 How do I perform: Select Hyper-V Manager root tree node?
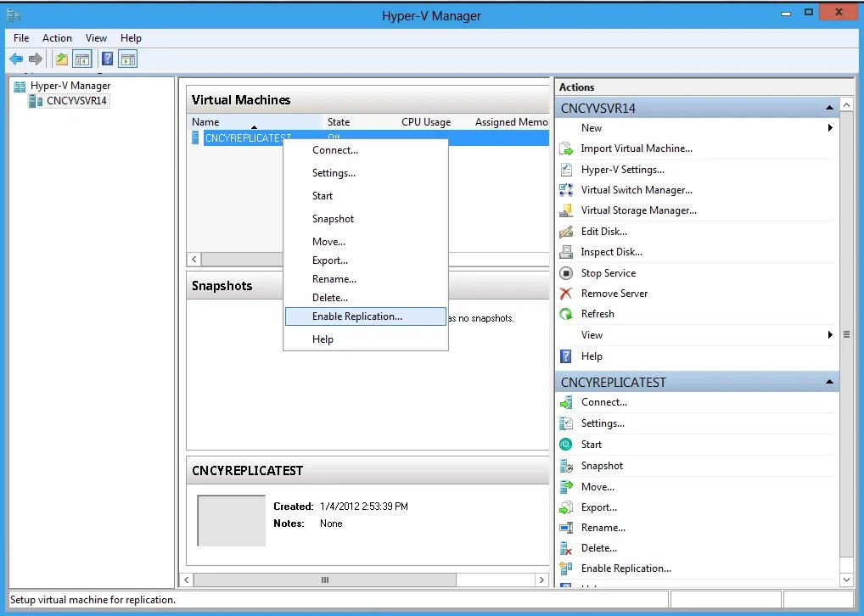70,86
